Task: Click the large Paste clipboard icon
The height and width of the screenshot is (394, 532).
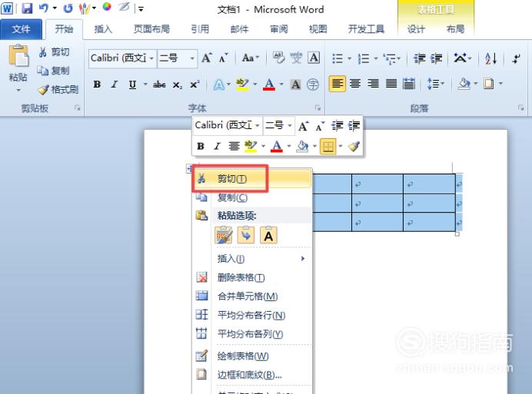Action: (x=18, y=56)
